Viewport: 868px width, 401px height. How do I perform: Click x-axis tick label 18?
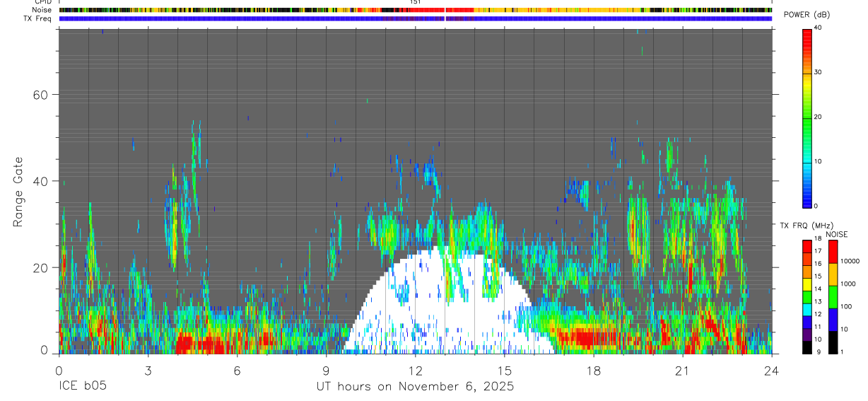[x=593, y=371]
